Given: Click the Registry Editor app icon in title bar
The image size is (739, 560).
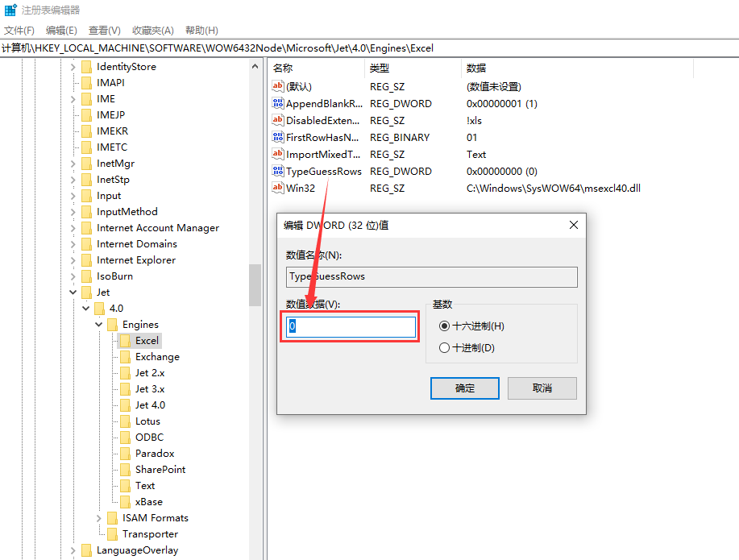Looking at the screenshot, I should (10, 10).
